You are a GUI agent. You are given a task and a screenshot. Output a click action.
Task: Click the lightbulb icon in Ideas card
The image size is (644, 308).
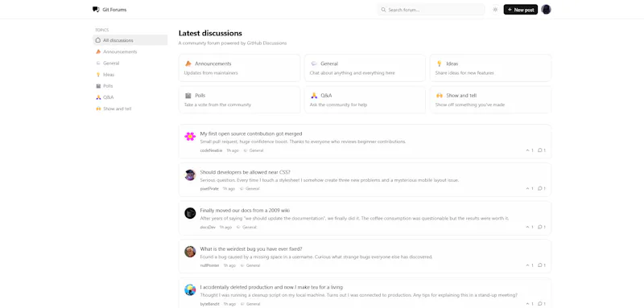pos(439,64)
